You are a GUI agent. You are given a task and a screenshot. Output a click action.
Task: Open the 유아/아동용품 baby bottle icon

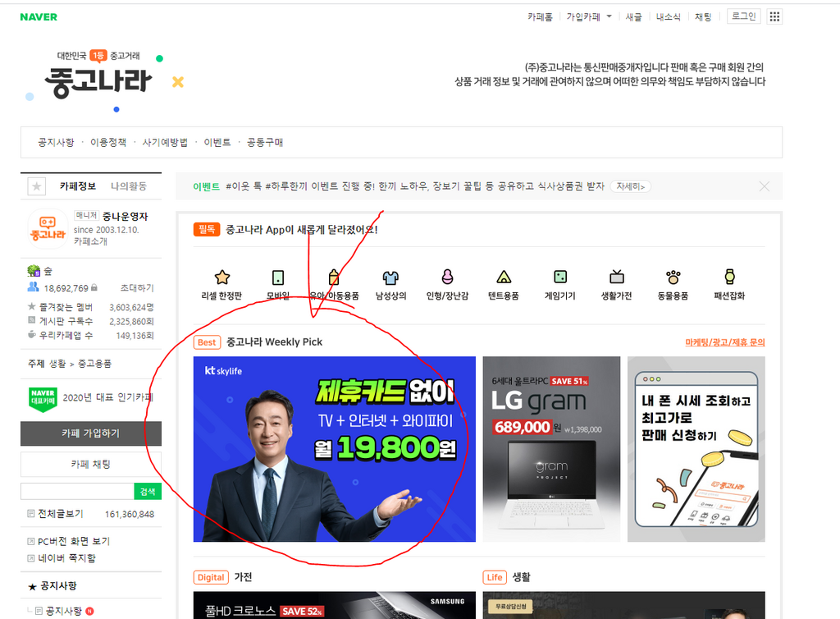(x=335, y=277)
